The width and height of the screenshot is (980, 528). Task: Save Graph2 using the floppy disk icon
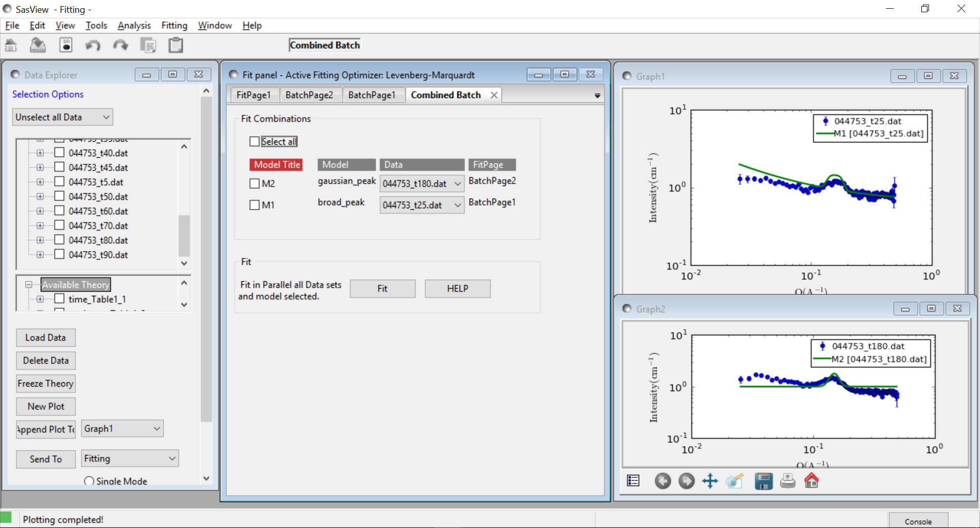click(x=763, y=481)
